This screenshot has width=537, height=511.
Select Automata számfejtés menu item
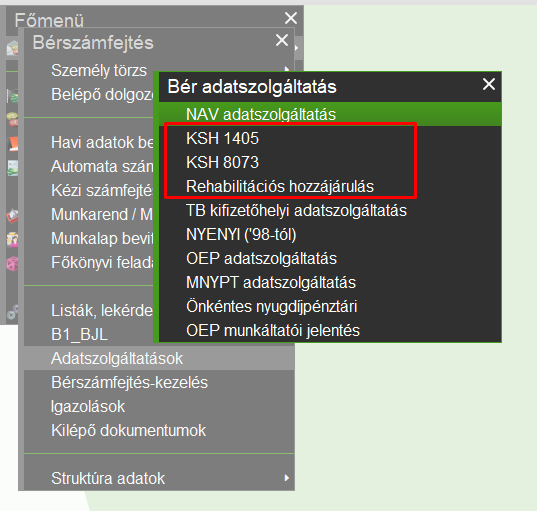[102, 166]
